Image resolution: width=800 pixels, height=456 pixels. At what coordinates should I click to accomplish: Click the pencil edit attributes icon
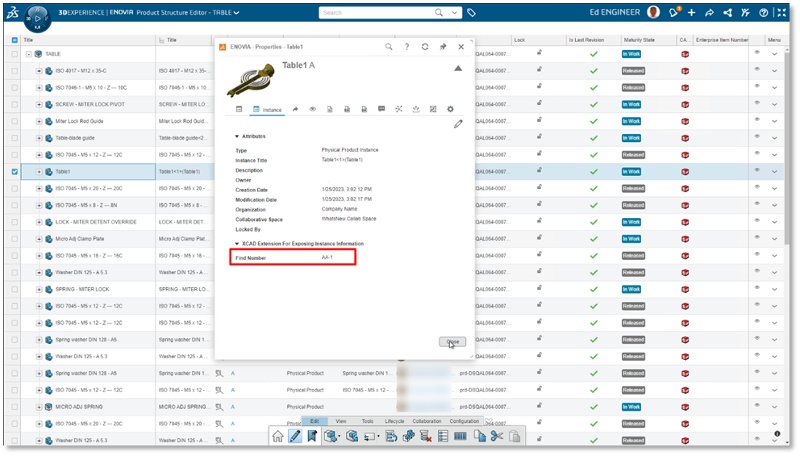tap(458, 123)
